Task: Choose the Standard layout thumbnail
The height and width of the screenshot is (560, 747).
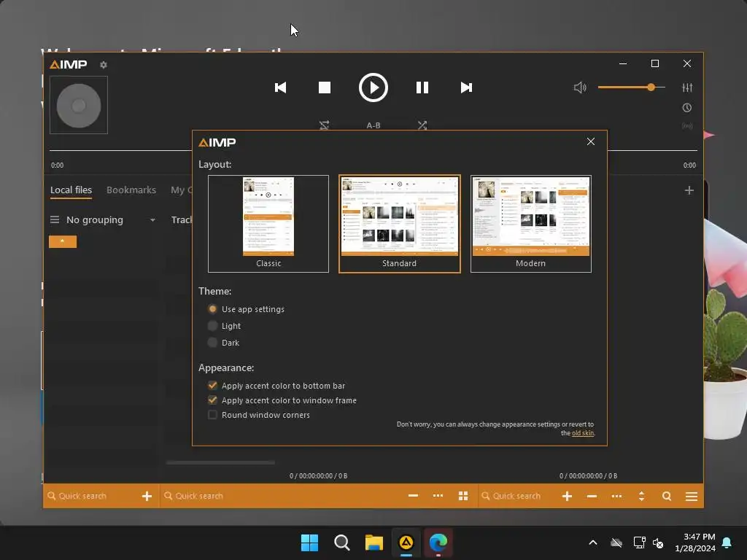Action: (x=399, y=224)
